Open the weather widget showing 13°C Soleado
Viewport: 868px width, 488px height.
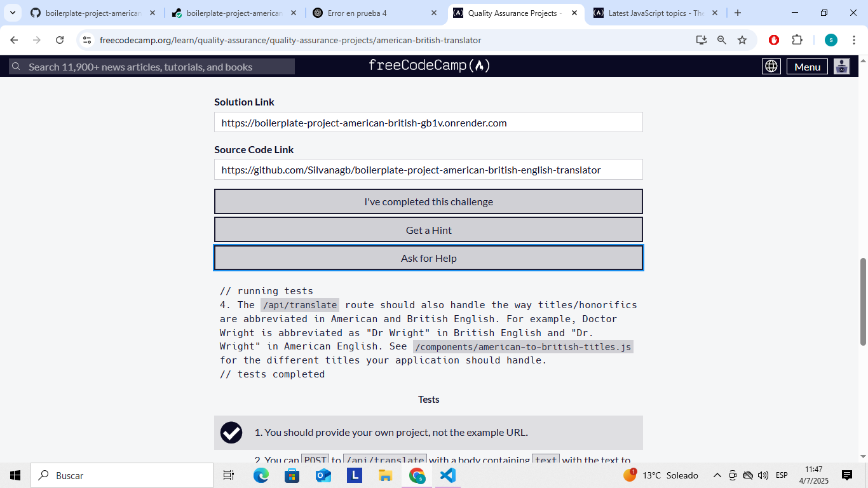661,475
